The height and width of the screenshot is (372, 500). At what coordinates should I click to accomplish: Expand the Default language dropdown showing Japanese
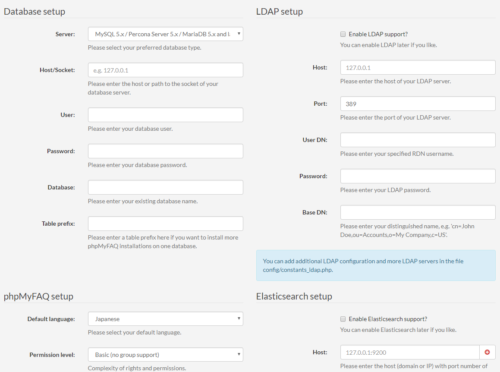click(x=166, y=319)
